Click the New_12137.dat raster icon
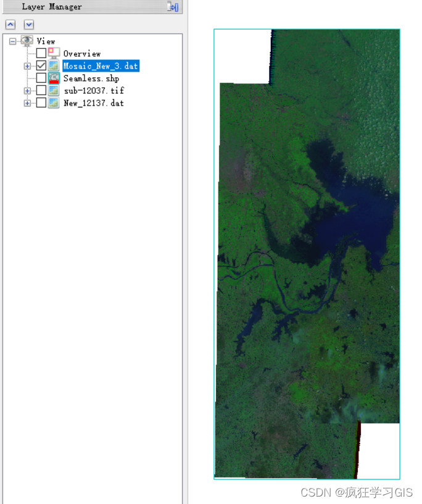Screen dimensions: 422x504 (54, 103)
